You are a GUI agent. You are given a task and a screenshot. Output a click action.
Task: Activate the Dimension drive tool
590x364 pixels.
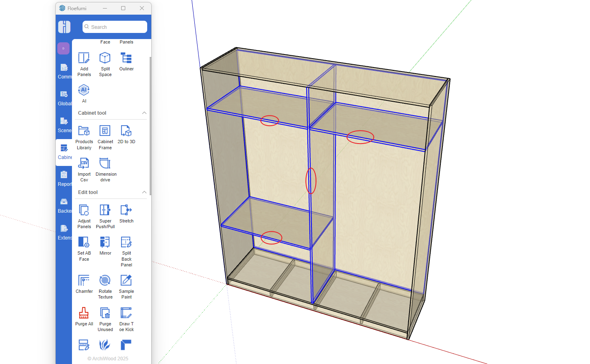105,169
